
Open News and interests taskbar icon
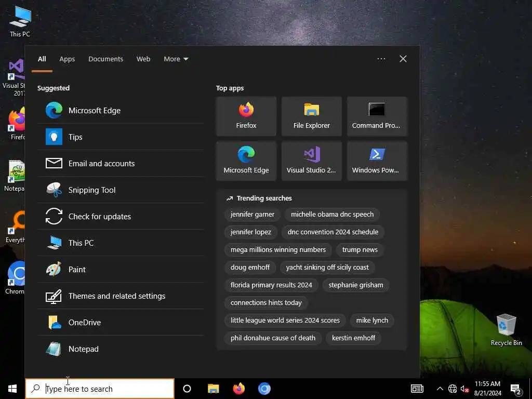pos(417,389)
